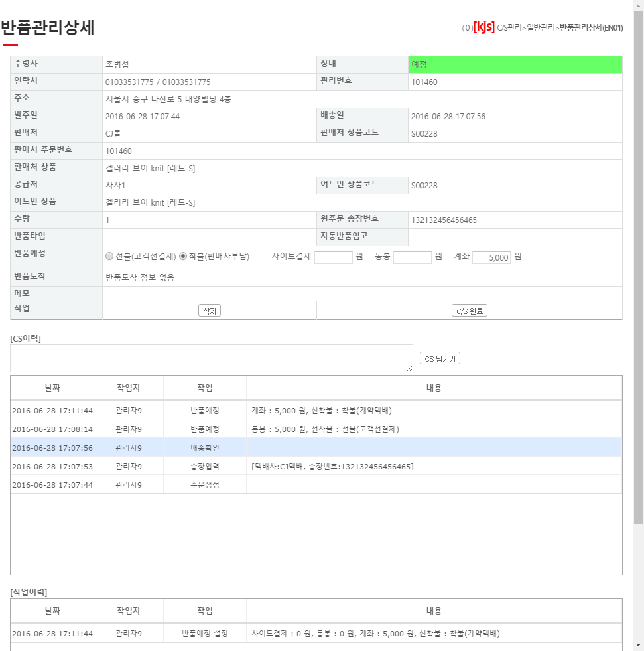Viewport: 644px width, 651px height.
Task: Click the vertical page scrollbar thumb
Action: (x=638, y=265)
